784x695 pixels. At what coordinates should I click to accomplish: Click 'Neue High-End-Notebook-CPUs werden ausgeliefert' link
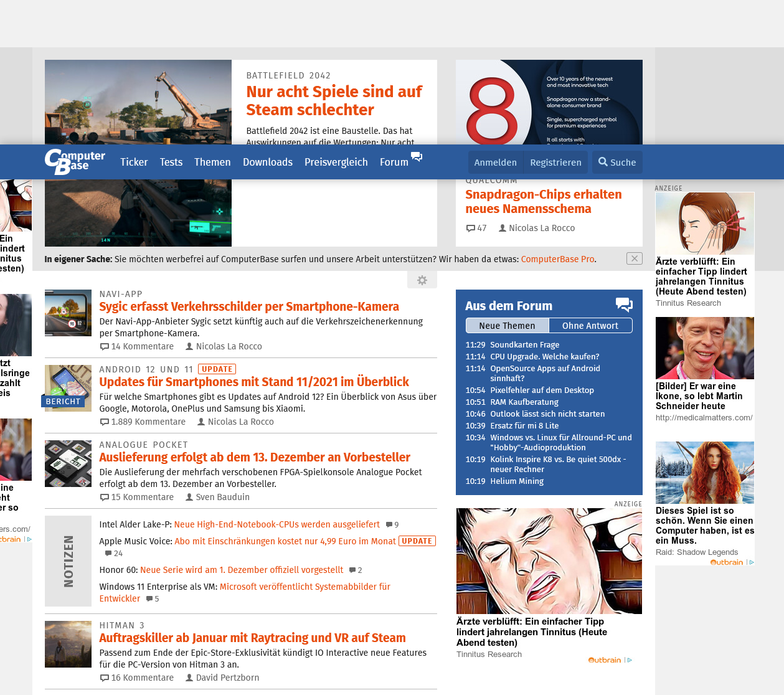277,524
